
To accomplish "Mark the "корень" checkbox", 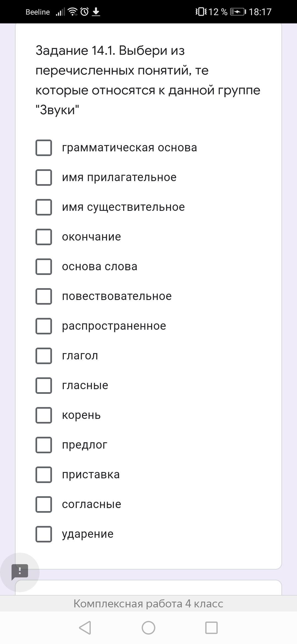I will (x=44, y=415).
